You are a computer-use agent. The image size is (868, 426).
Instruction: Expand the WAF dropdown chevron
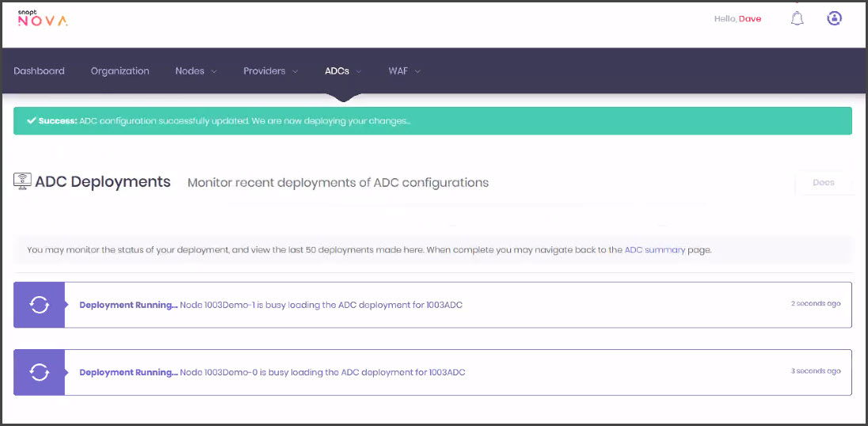418,71
